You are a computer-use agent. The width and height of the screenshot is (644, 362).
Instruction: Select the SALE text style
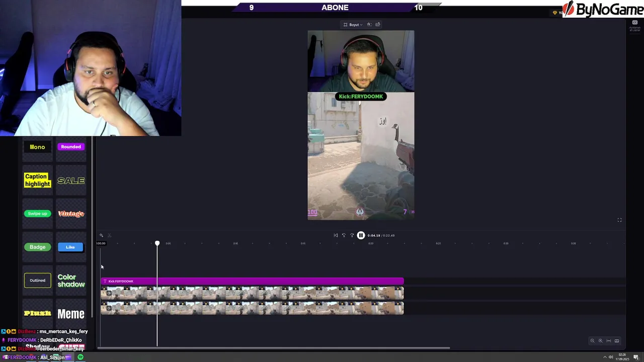click(71, 180)
